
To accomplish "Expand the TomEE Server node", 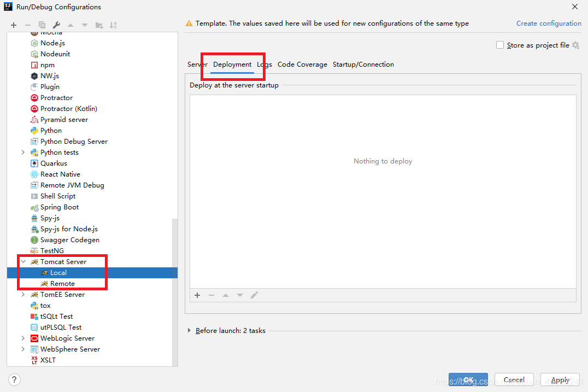I will [23, 295].
